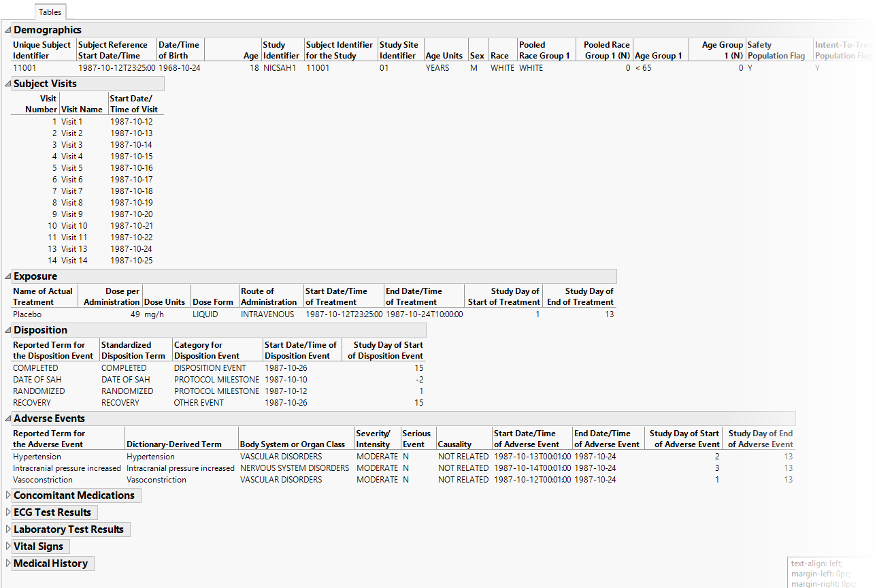Collapse the Subject Visits disclosure triangle
Image resolution: width=877 pixels, height=588 pixels.
[x=8, y=84]
